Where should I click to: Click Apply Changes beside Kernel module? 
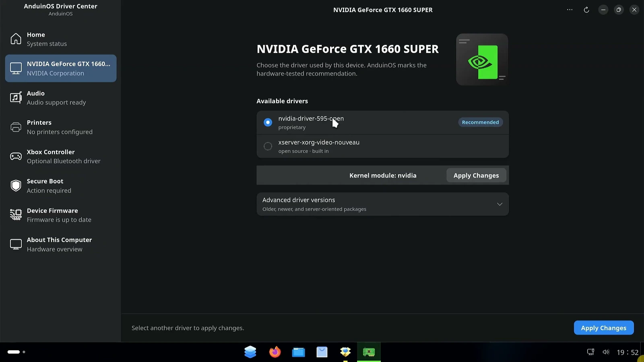click(x=476, y=175)
